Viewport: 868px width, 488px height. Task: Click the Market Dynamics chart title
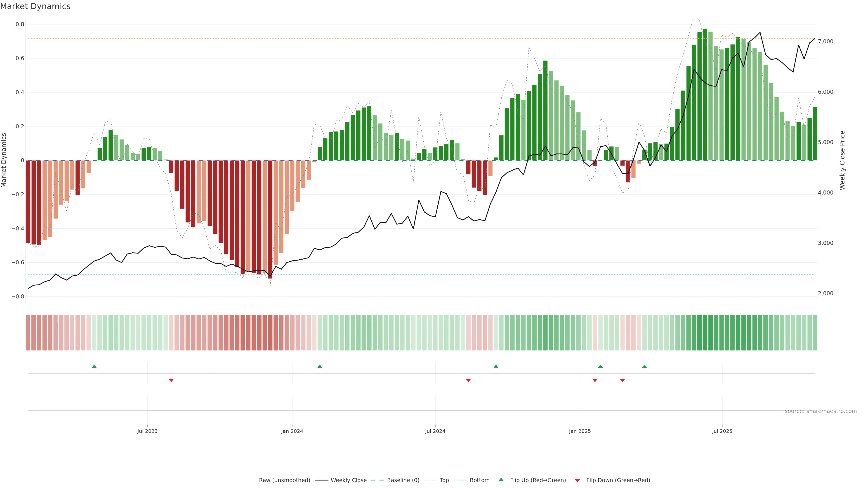pyautogui.click(x=35, y=6)
